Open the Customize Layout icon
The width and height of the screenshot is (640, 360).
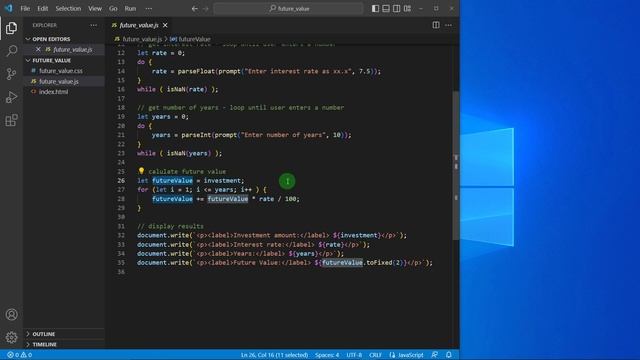407,9
